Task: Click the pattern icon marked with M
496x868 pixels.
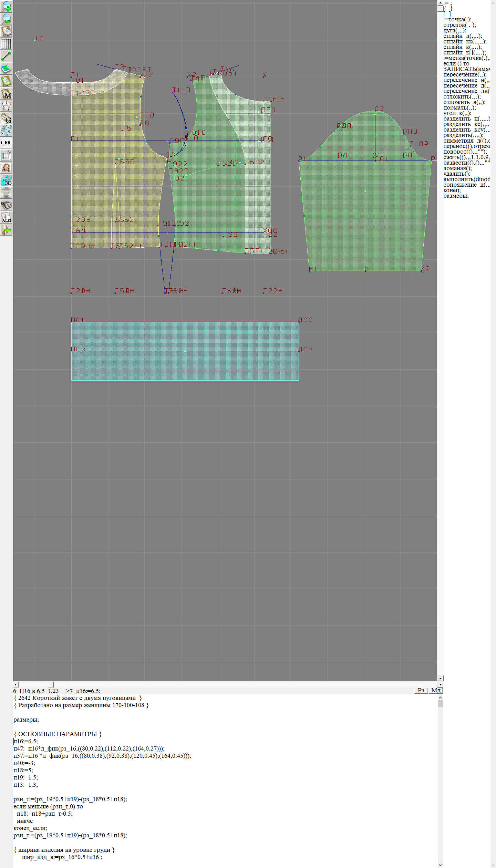Action: pyautogui.click(x=6, y=94)
